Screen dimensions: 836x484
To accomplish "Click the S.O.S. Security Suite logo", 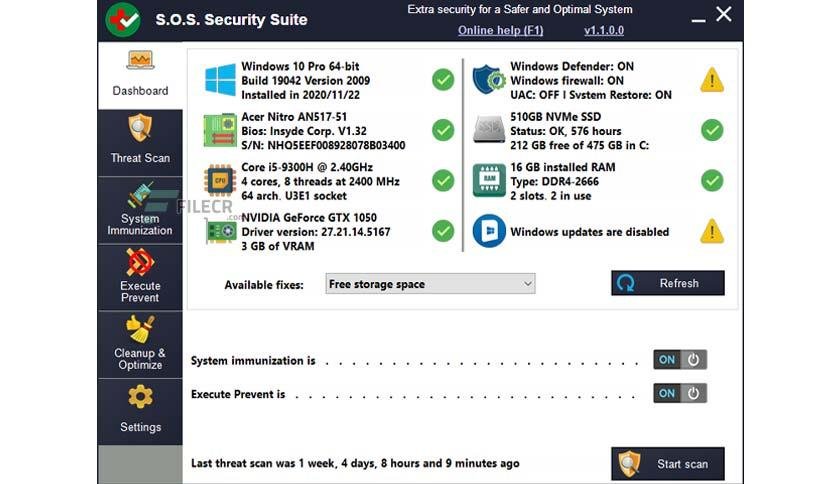I will [123, 20].
